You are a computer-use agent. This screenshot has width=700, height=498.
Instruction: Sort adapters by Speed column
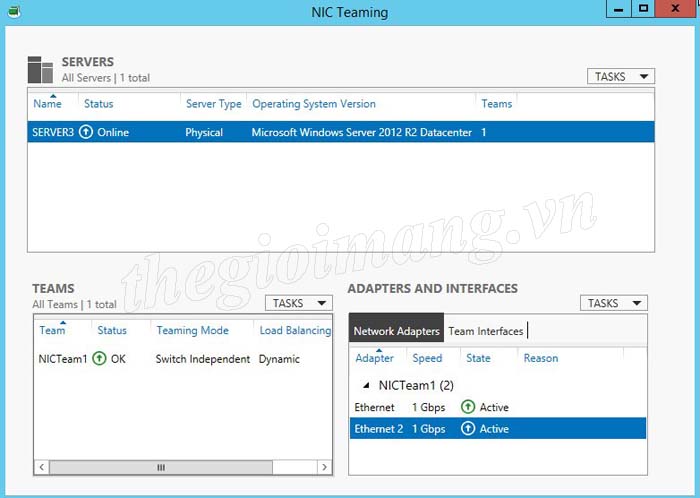click(427, 358)
